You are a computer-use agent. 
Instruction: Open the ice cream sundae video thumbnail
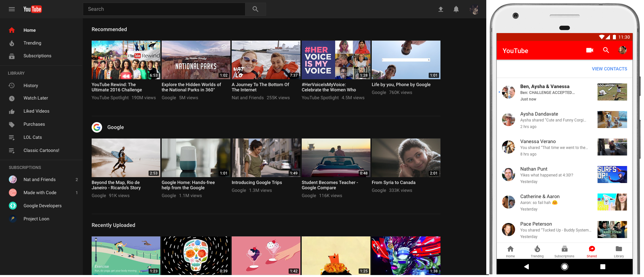(x=266, y=256)
